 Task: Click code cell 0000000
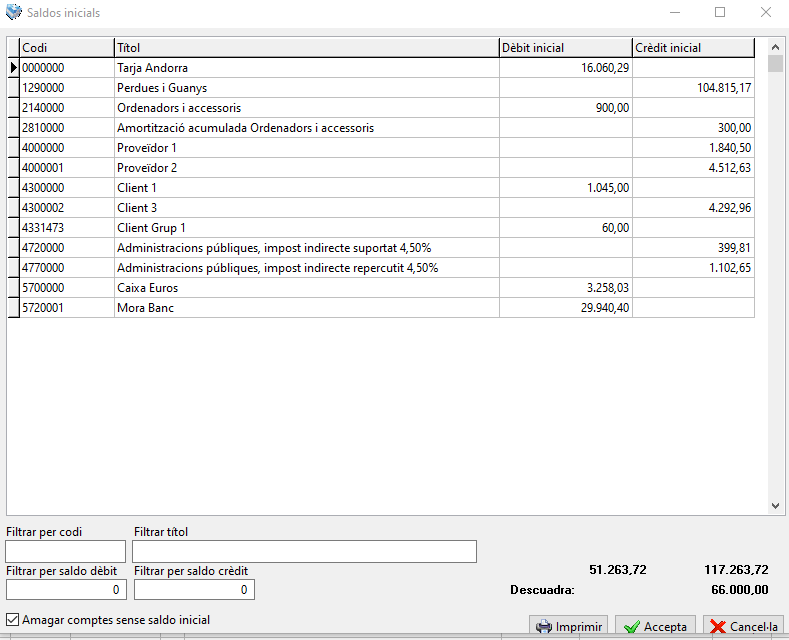pos(67,67)
